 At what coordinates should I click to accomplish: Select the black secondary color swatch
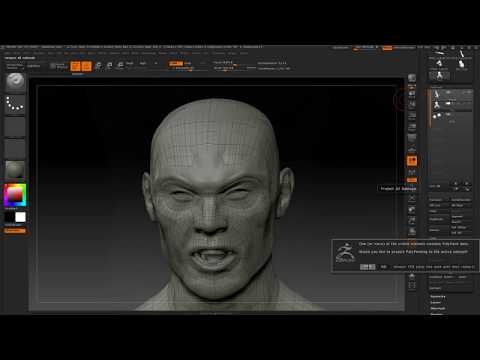pos(9,217)
